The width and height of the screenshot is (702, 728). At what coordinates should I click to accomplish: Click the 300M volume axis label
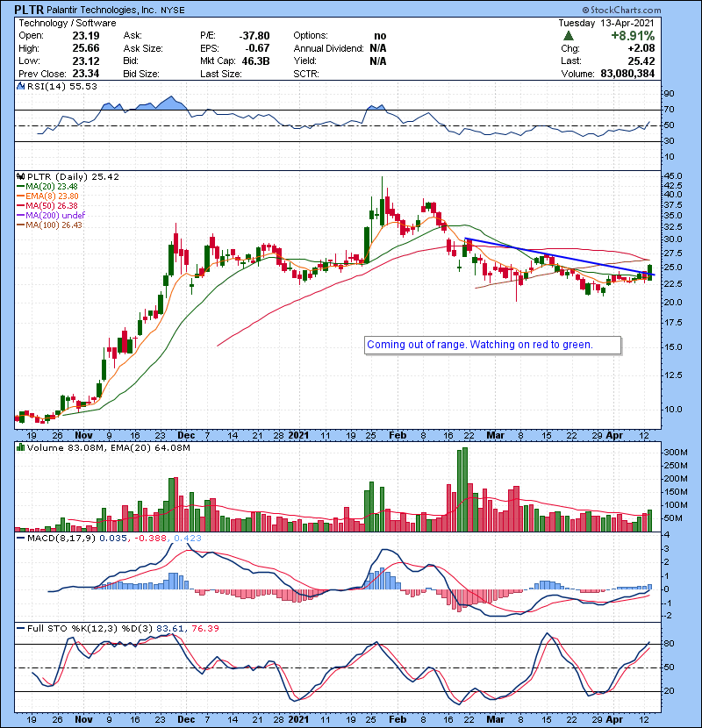click(x=676, y=453)
